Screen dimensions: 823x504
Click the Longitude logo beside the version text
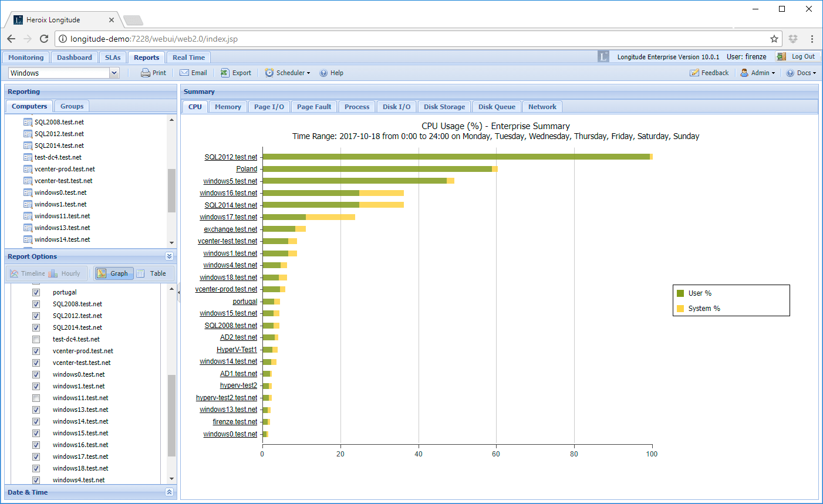(x=603, y=56)
